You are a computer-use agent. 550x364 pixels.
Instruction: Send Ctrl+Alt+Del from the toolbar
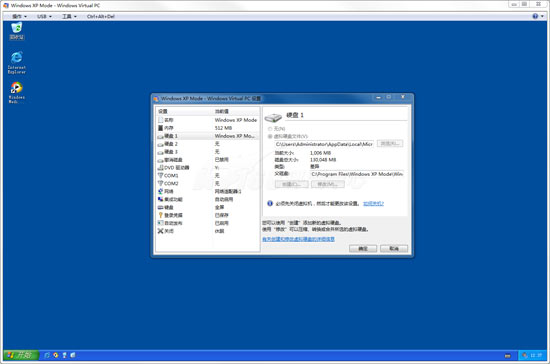click(101, 16)
